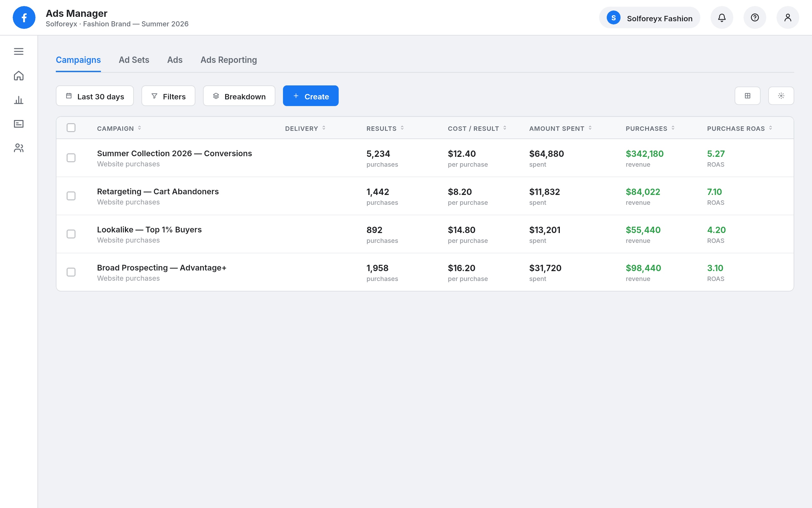Sort by the Delivery column header
The image size is (812, 508).
coord(305,128)
